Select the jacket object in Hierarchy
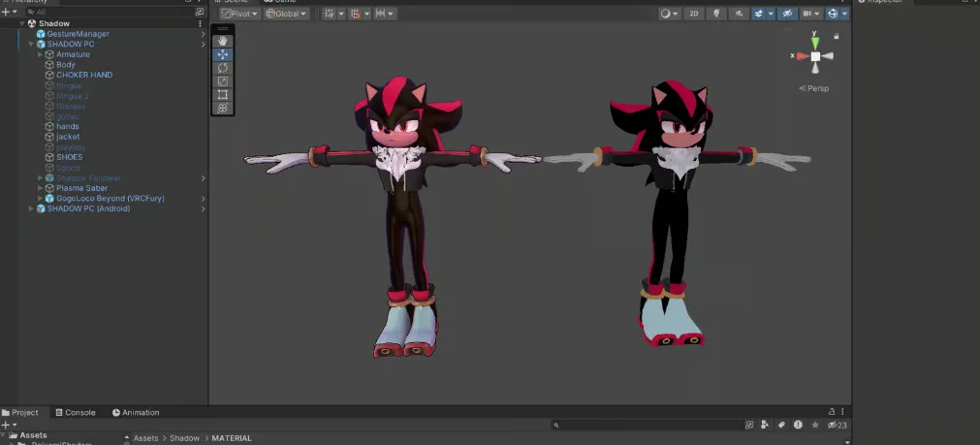 (68, 137)
